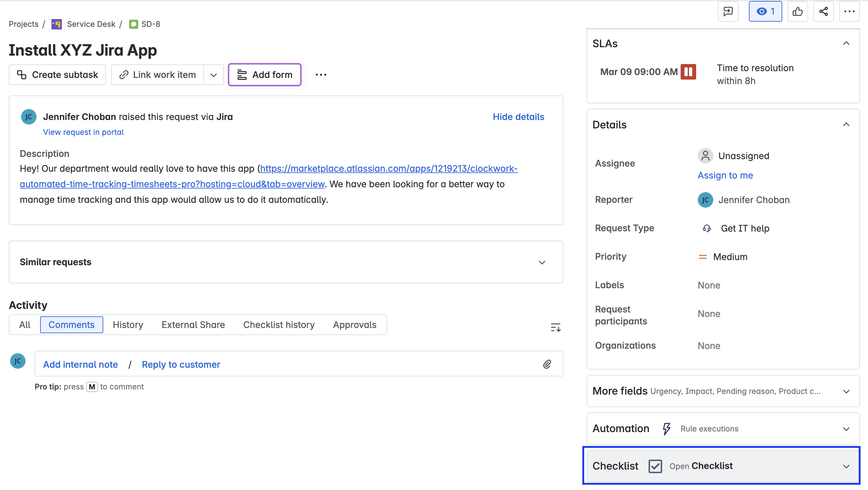868x490 pixels.
Task: Click the Automation lightning bolt icon
Action: click(x=666, y=429)
